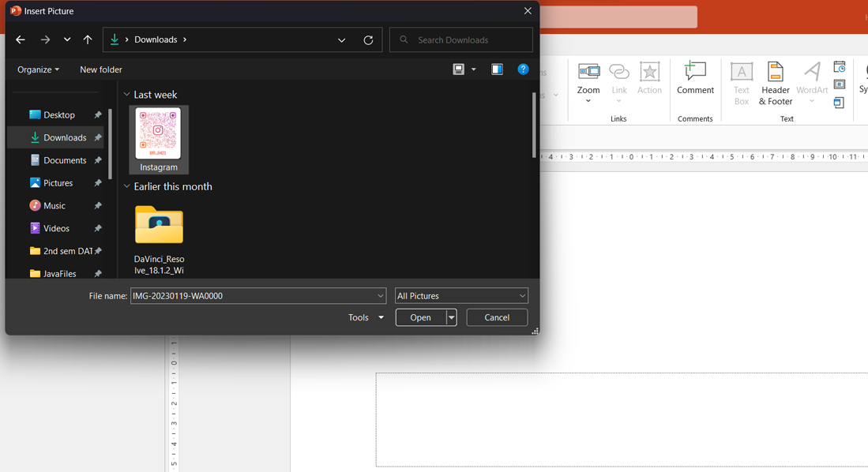Click the Slide Number ribbon icon

point(840,84)
